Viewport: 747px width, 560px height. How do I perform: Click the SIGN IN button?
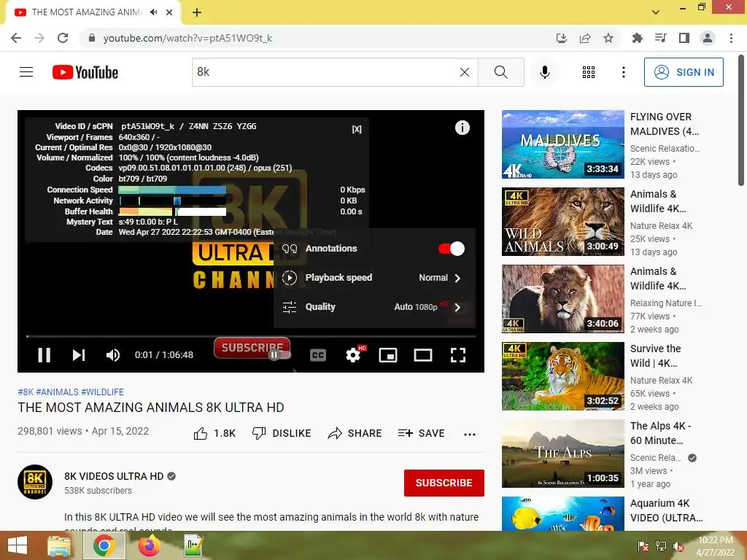tap(684, 72)
